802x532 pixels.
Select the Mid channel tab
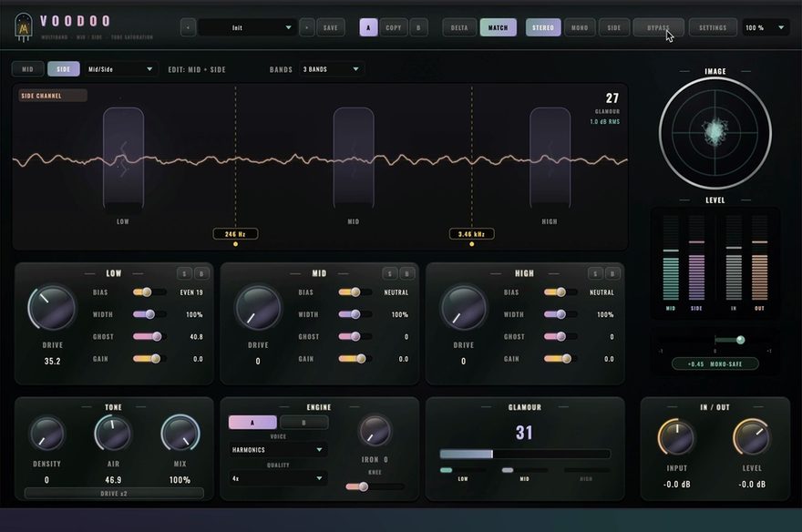click(27, 69)
